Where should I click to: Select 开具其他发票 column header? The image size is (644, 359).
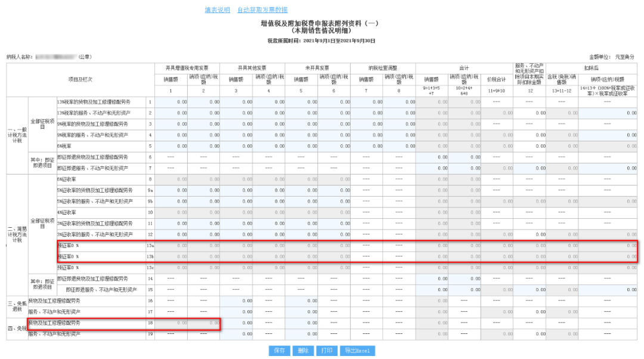pyautogui.click(x=252, y=68)
